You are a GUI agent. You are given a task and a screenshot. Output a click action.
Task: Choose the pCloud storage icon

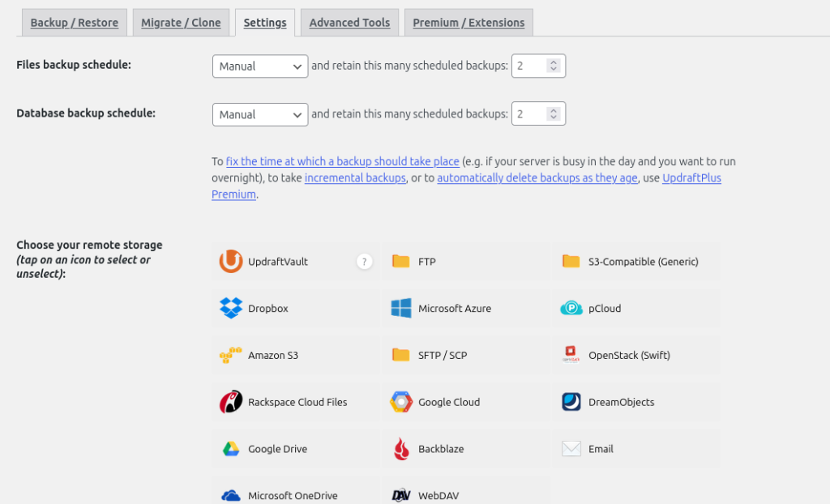coord(571,309)
